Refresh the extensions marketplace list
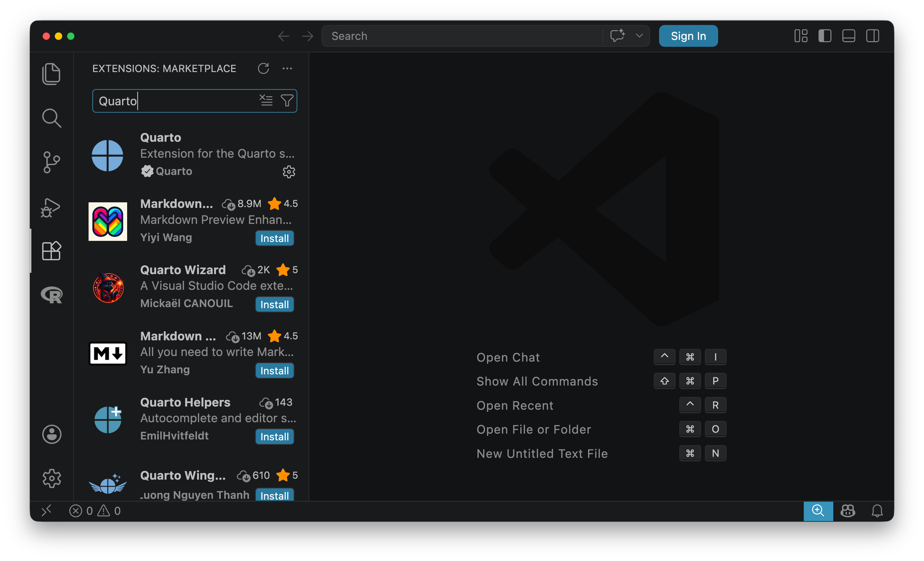 pos(263,69)
